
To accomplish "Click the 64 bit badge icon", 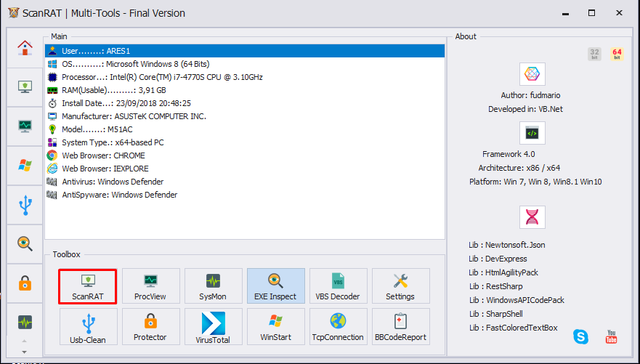I will tap(617, 54).
